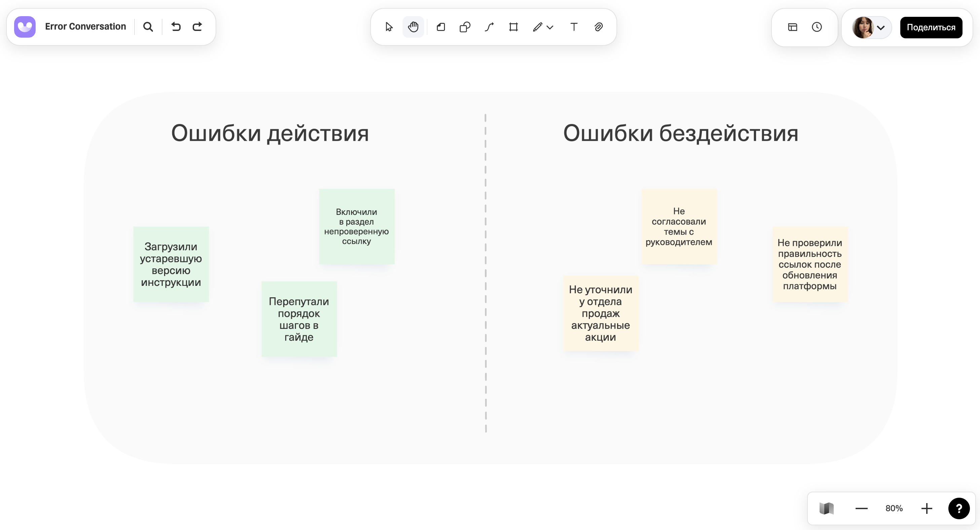Viewport: 980px width, 530px height.
Task: Open board search with the magnifier icon
Action: point(148,27)
